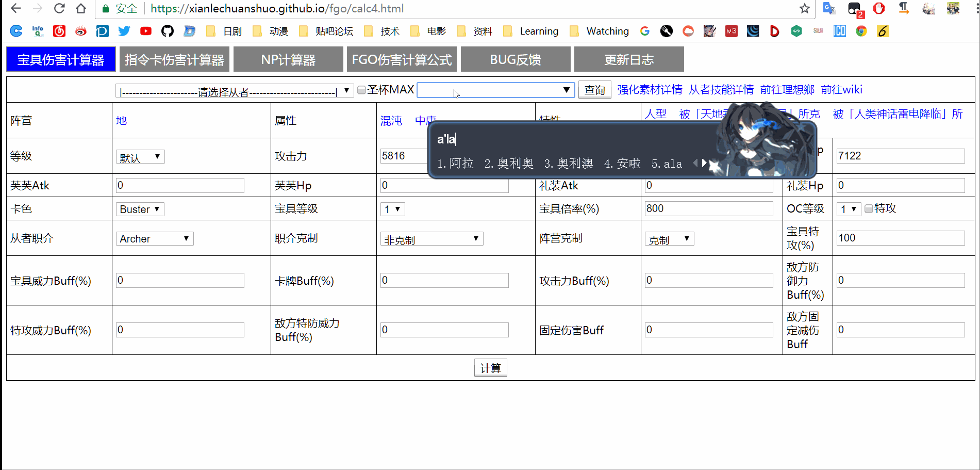Open the Twitter bookmark
This screenshot has width=980, height=470.
(x=124, y=31)
